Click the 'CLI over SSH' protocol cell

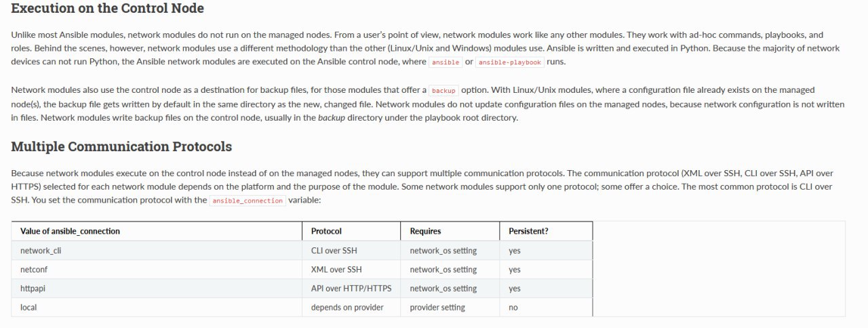pyautogui.click(x=351, y=251)
